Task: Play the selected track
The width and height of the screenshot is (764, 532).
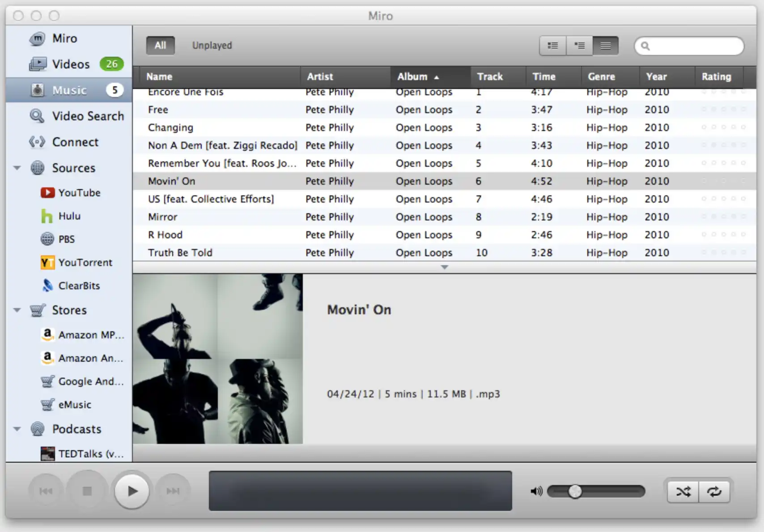Action: tap(132, 491)
